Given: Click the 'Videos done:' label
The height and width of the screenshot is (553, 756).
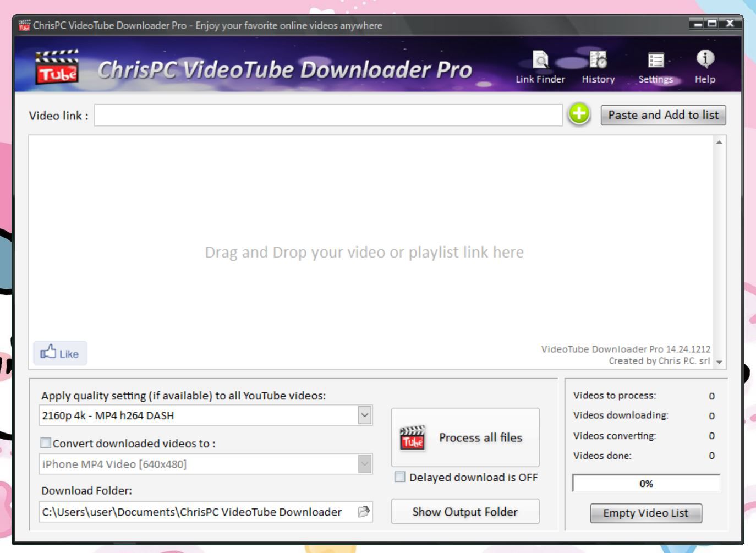Looking at the screenshot, I should coord(602,455).
